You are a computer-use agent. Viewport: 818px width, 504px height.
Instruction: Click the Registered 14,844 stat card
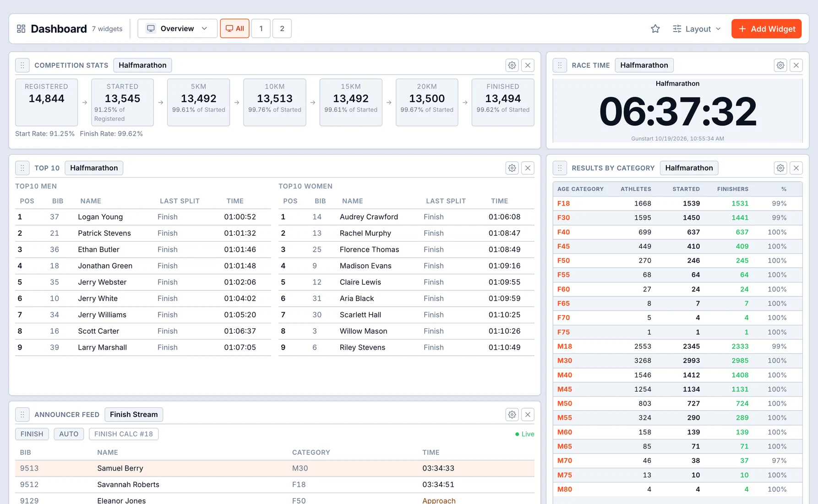click(x=46, y=103)
